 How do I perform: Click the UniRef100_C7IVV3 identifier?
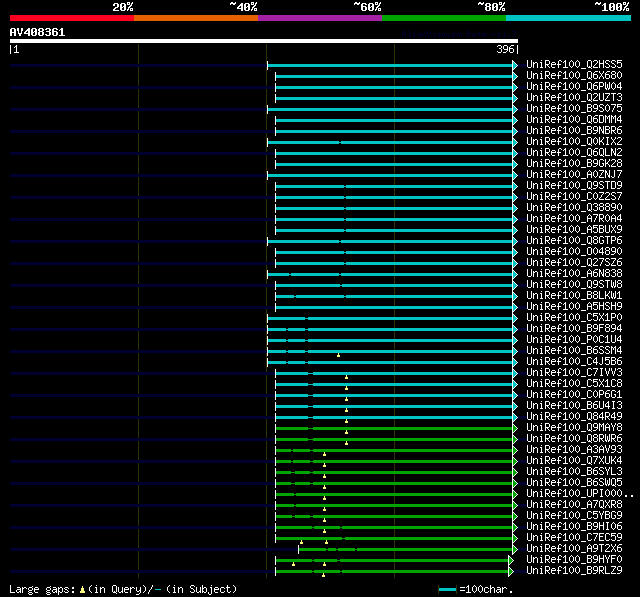pyautogui.click(x=574, y=373)
